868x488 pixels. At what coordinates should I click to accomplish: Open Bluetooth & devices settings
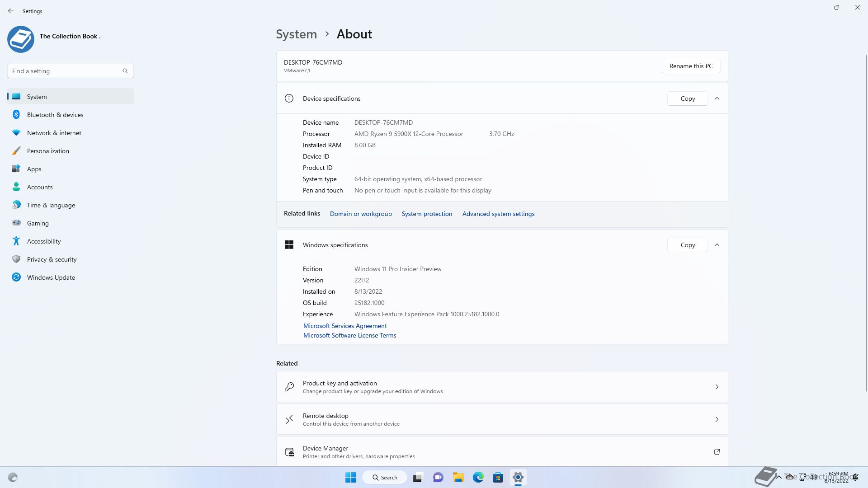71,115
